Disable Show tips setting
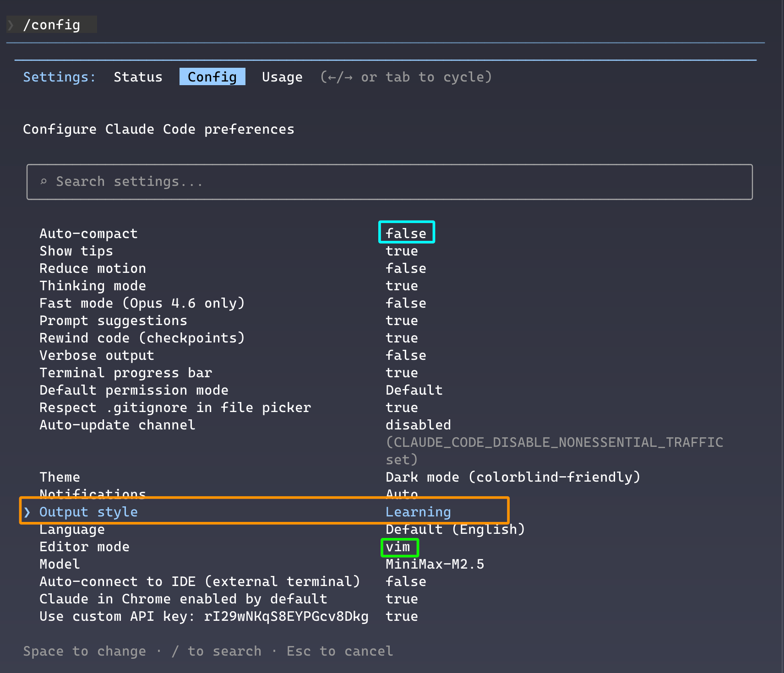The width and height of the screenshot is (784, 673). coord(402,251)
